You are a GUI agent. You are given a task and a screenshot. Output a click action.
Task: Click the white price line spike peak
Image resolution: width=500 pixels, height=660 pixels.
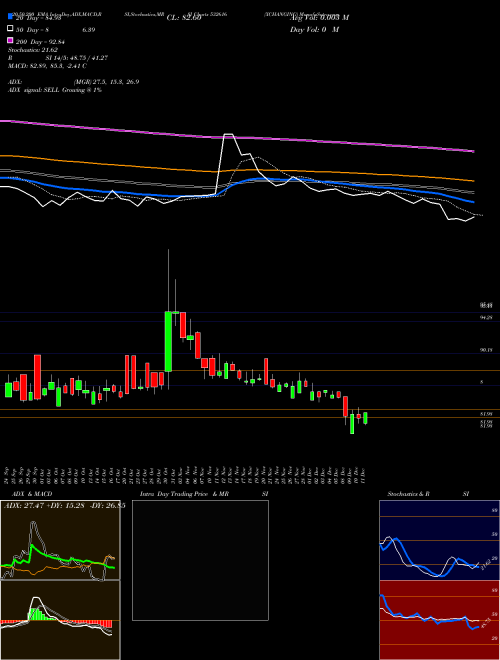(228, 134)
